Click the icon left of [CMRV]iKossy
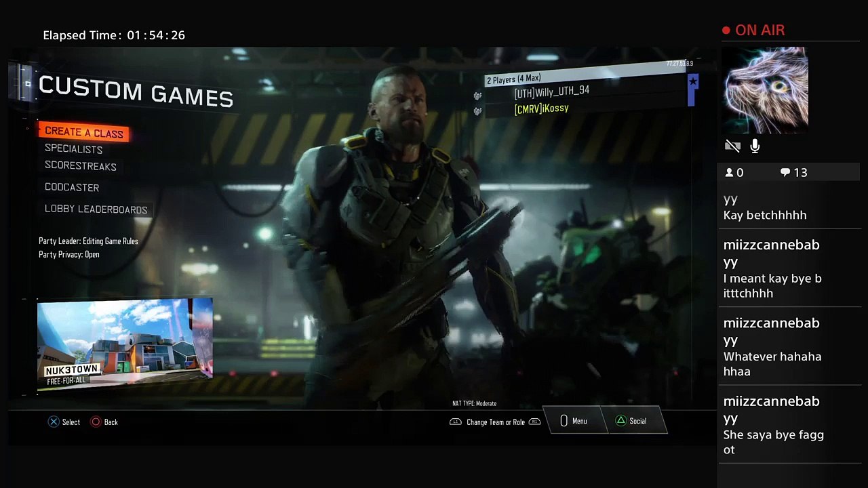The width and height of the screenshot is (868, 488). 477,111
